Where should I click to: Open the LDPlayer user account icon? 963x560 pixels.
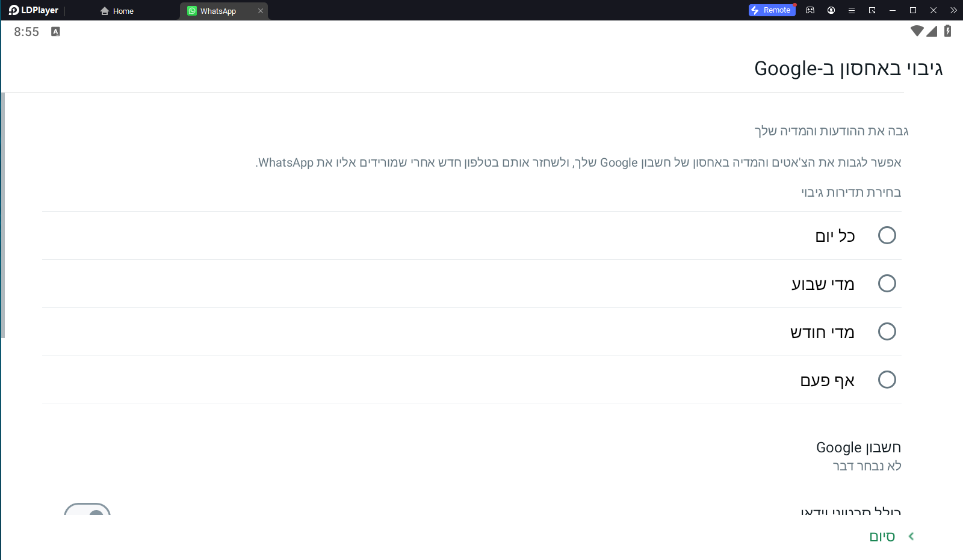pyautogui.click(x=831, y=10)
